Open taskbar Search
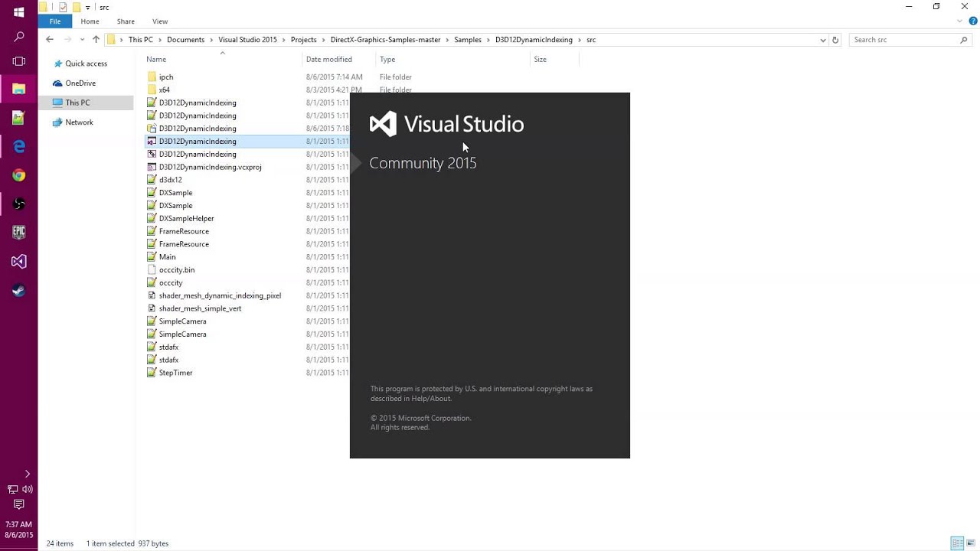The width and height of the screenshot is (980, 551). tap(19, 37)
